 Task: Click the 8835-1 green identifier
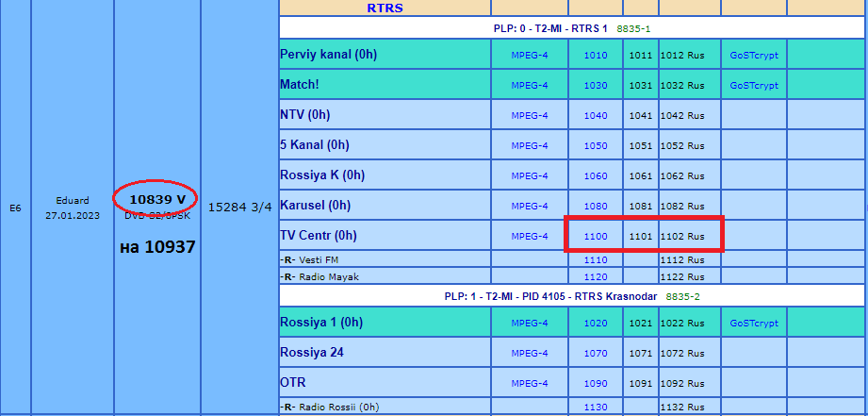(x=634, y=29)
